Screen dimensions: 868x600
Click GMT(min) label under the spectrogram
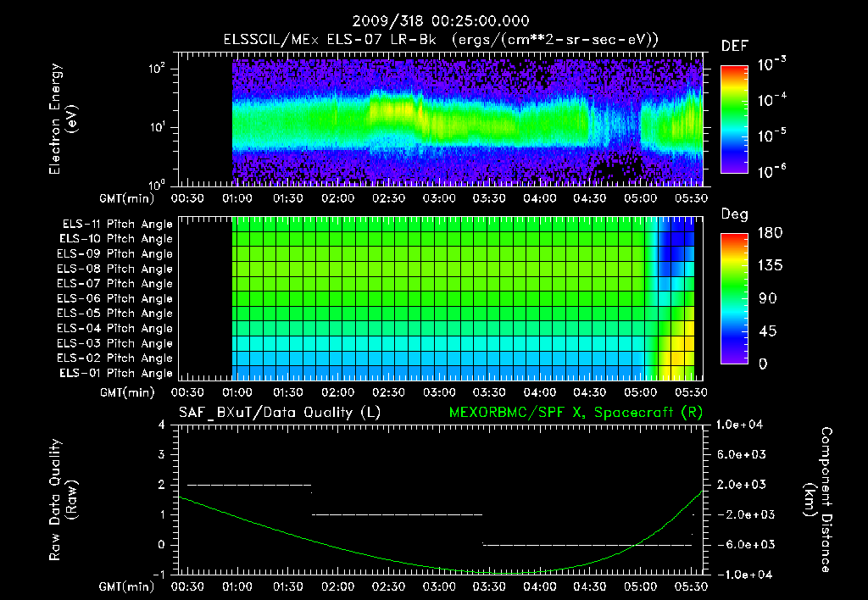pos(127,198)
